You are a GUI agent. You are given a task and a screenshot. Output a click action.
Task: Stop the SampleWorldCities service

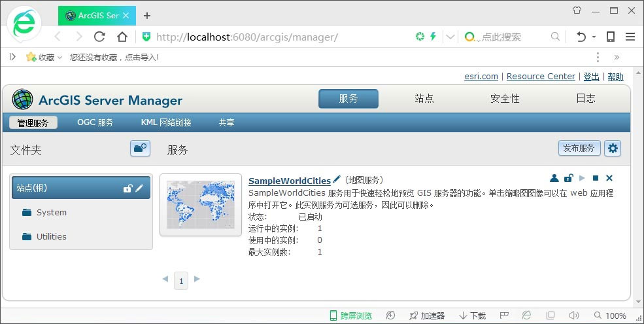pyautogui.click(x=596, y=178)
